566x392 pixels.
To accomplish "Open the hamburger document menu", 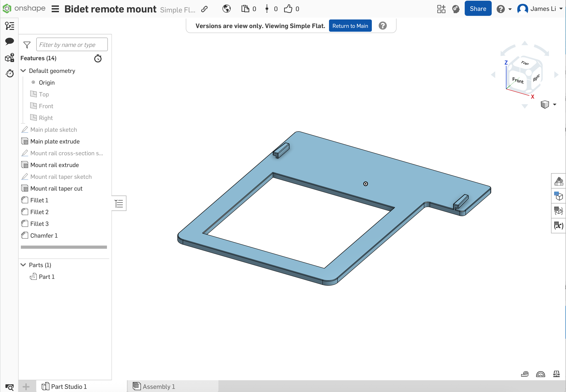I will click(x=55, y=9).
